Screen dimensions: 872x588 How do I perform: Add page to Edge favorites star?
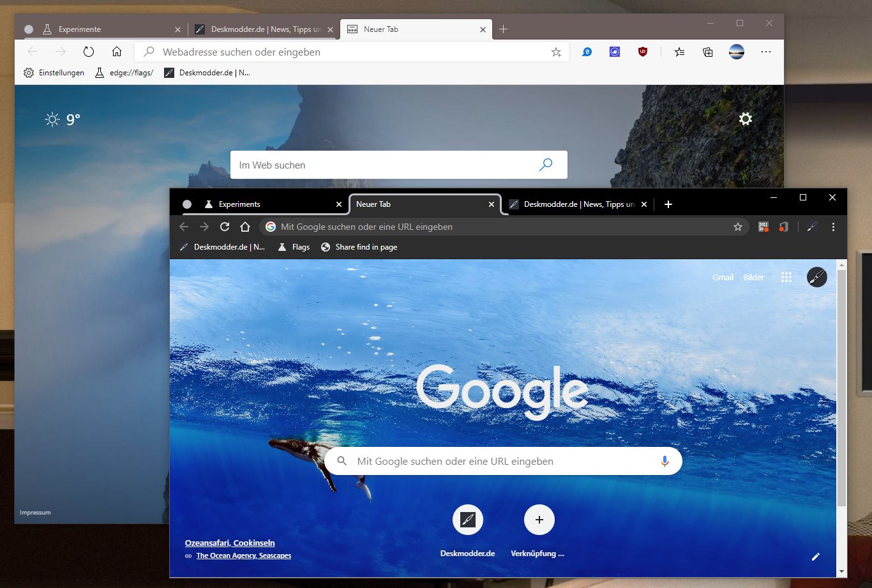(556, 52)
